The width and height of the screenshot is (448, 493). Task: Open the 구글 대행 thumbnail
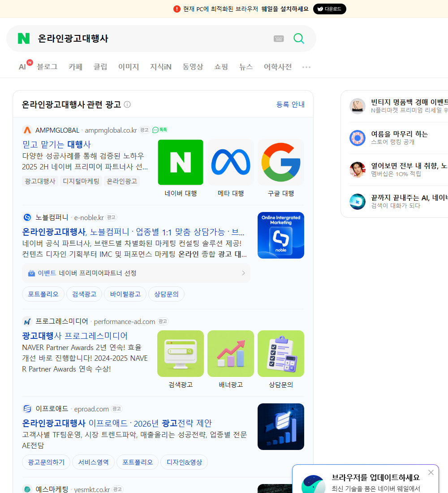[281, 162]
